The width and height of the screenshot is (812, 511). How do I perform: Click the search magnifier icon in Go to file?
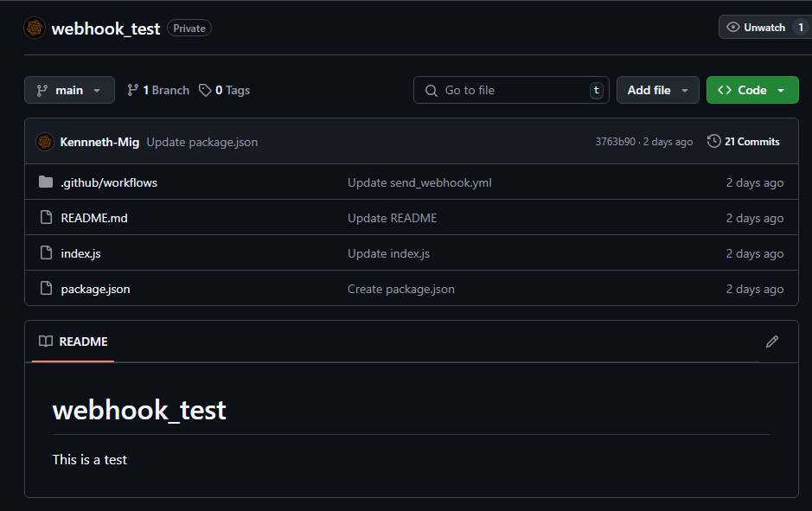click(x=431, y=91)
